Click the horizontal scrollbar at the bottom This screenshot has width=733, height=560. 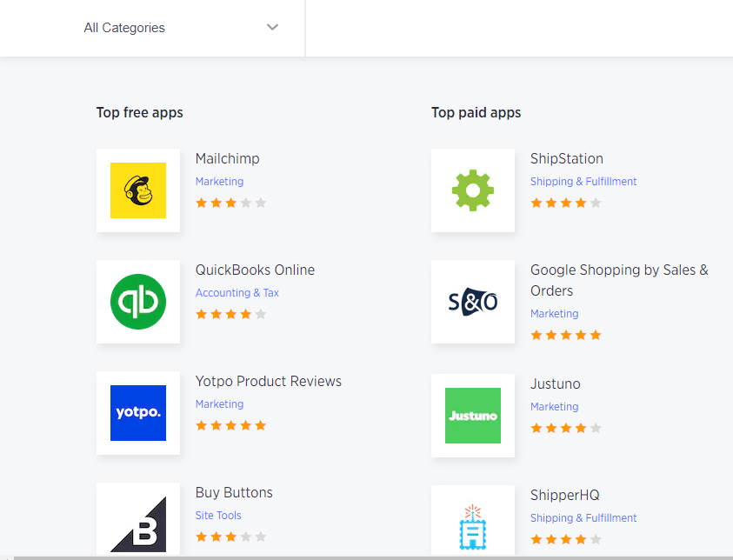[x=374, y=558]
